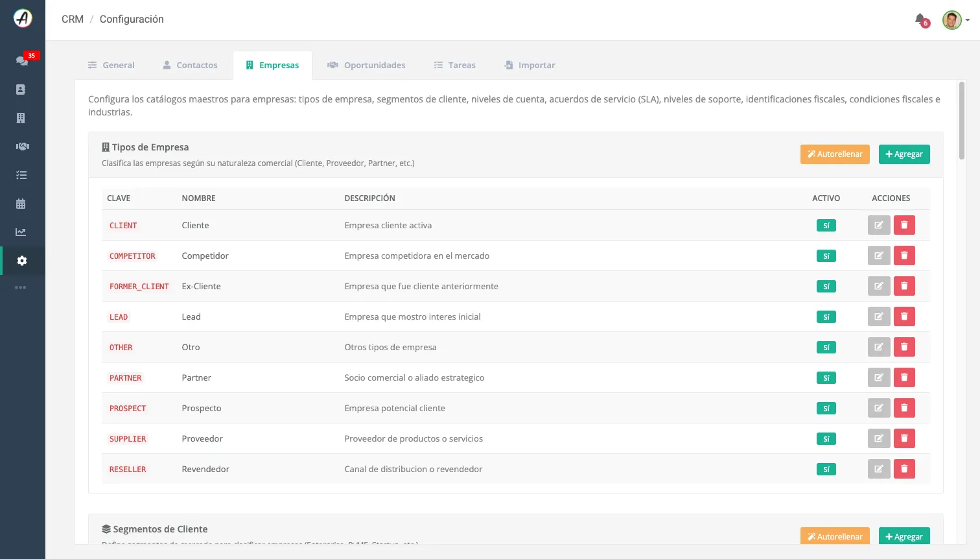Click the app logo at top left
The image size is (980, 559).
tap(23, 18)
